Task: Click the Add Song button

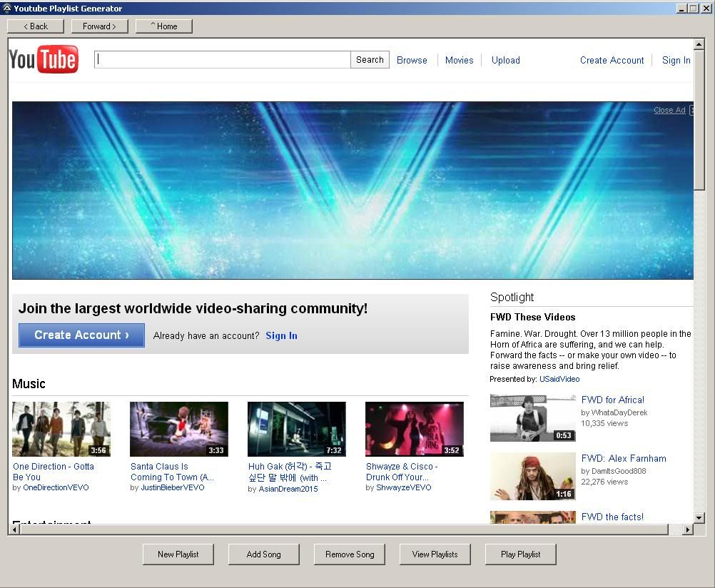Action: [264, 554]
